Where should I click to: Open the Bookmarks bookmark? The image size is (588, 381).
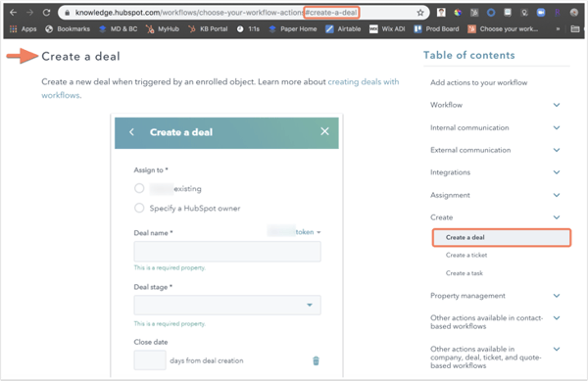point(68,28)
